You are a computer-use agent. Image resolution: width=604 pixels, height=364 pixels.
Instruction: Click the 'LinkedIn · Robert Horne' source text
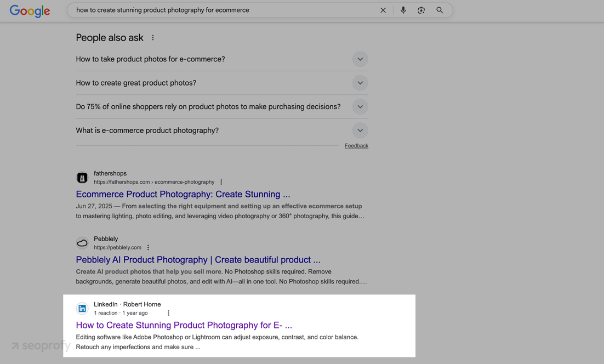(x=127, y=304)
